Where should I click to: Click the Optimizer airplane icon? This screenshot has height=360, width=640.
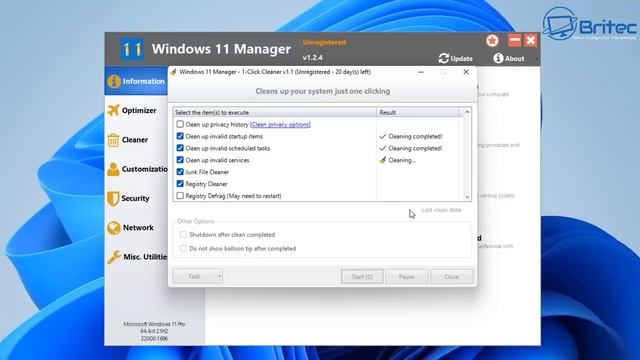click(113, 110)
